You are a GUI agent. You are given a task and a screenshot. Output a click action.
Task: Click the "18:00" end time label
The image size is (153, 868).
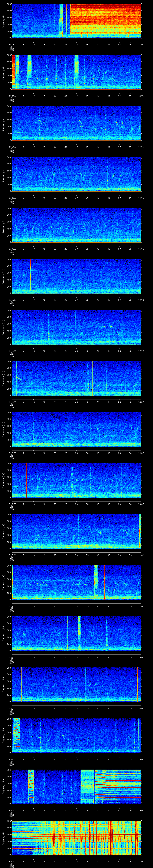click(141, 402)
